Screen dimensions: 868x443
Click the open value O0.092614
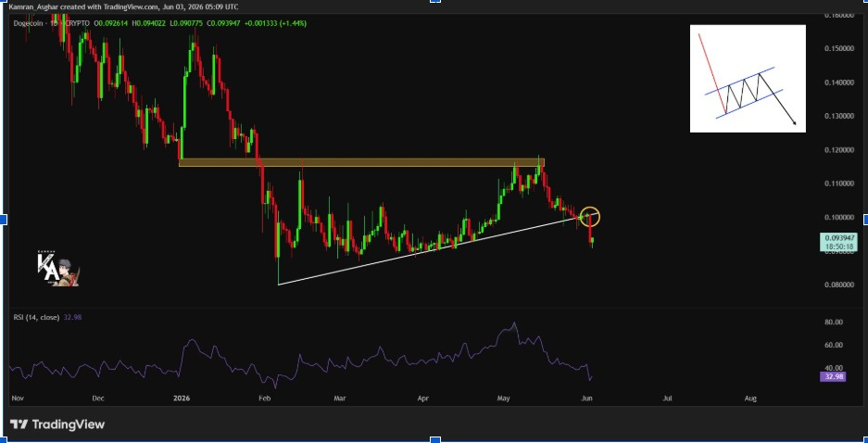click(x=111, y=23)
